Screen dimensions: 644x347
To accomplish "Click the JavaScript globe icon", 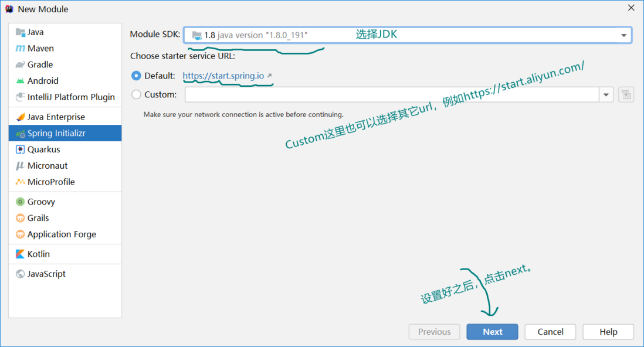I will [20, 274].
